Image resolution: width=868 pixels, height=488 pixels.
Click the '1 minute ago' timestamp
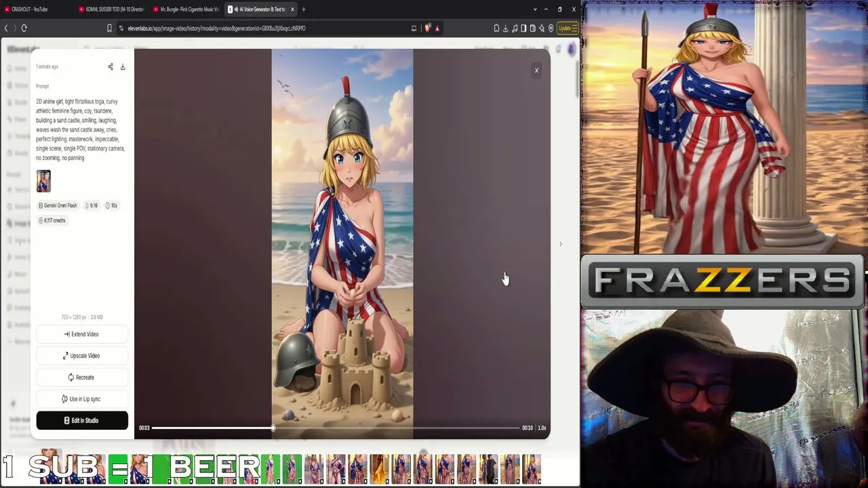point(47,66)
